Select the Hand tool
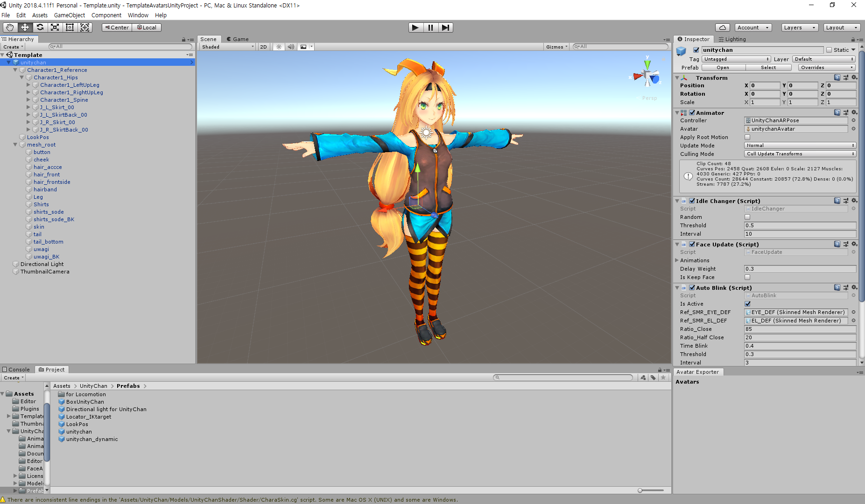The image size is (865, 504). (x=10, y=28)
